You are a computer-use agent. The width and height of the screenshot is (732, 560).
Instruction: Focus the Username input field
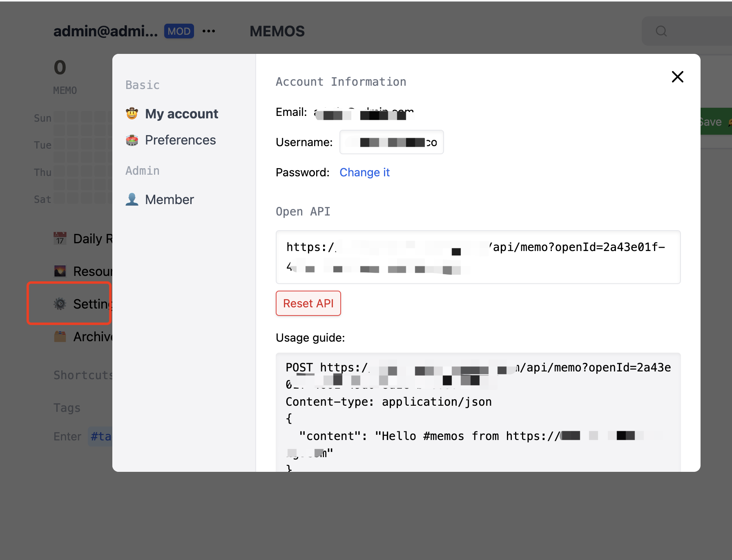coord(392,142)
